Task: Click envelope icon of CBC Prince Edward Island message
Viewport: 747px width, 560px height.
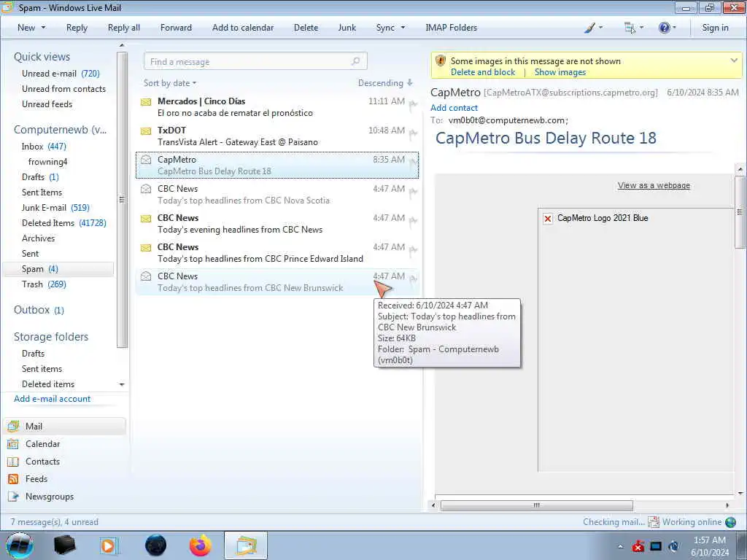Action: coord(146,248)
